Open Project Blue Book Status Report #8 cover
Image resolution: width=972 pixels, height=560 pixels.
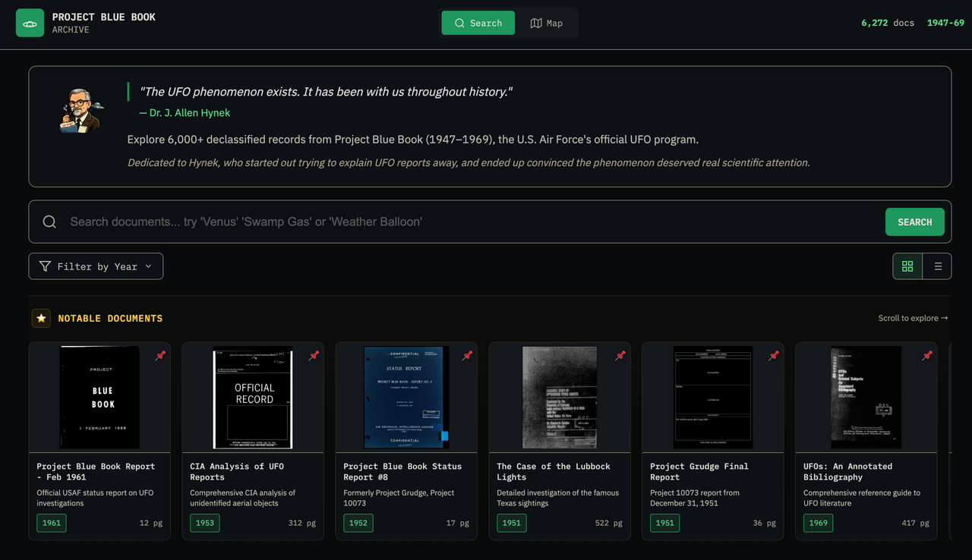point(406,398)
